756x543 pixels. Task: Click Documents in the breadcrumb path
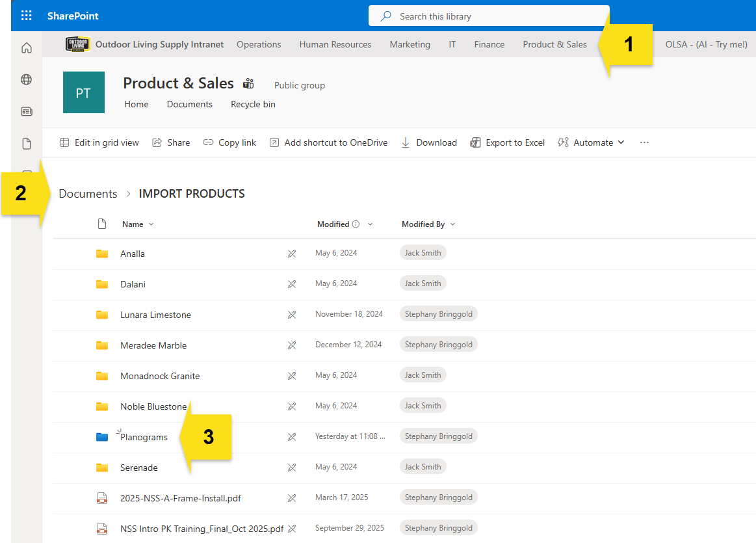tap(88, 194)
